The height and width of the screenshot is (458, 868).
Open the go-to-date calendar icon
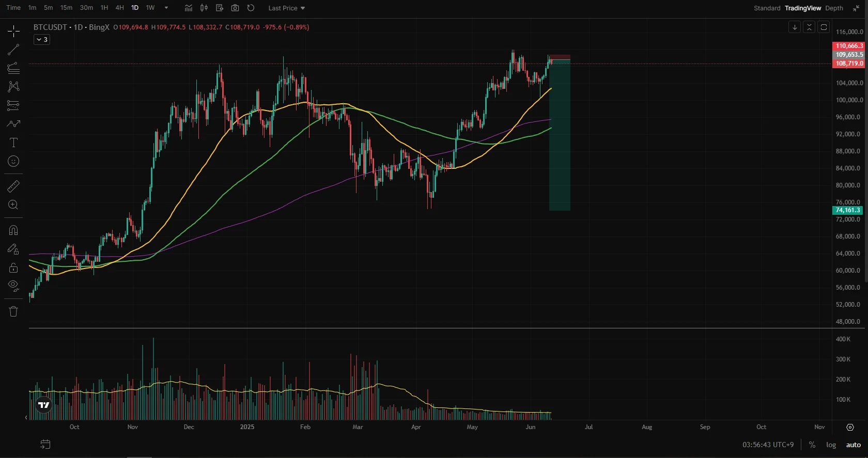coord(45,444)
